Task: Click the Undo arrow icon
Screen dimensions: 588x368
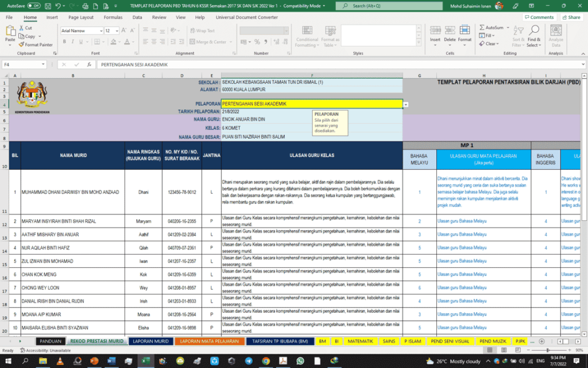Action: pos(59,6)
